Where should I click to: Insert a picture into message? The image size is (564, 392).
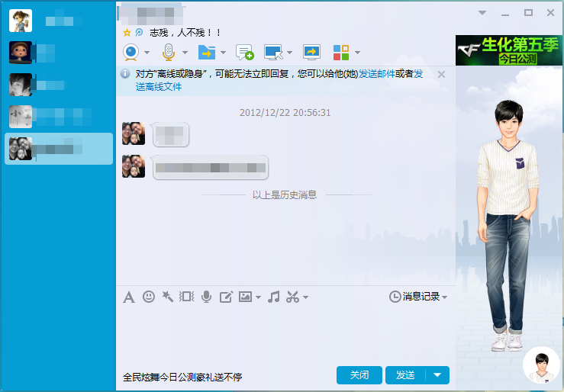[x=245, y=297]
